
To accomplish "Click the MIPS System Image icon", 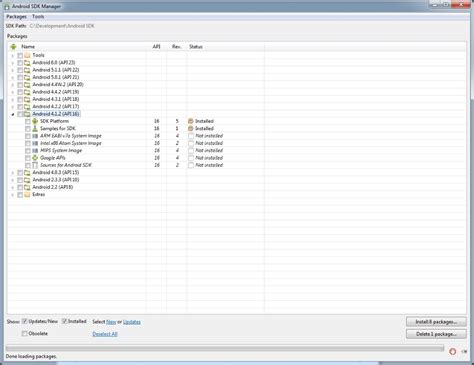I will click(x=35, y=151).
